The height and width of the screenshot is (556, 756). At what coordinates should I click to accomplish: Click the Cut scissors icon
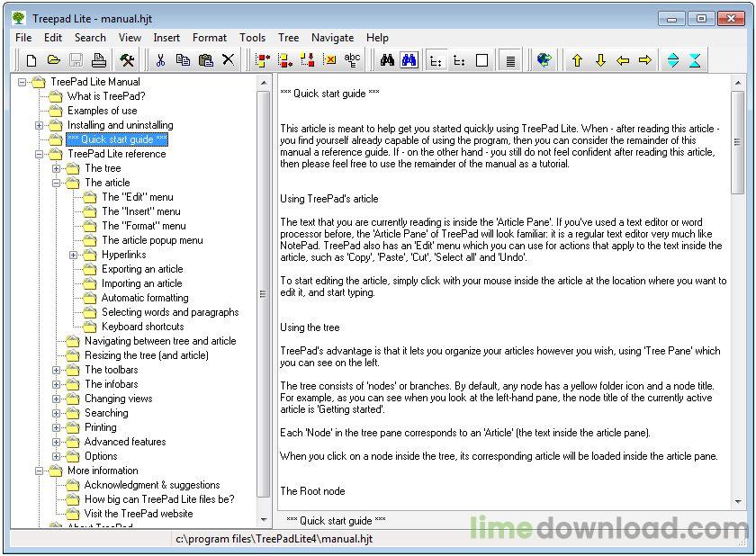[160, 60]
